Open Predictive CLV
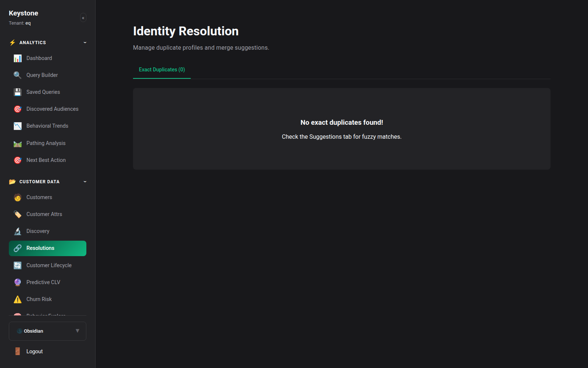 pyautogui.click(x=47, y=282)
